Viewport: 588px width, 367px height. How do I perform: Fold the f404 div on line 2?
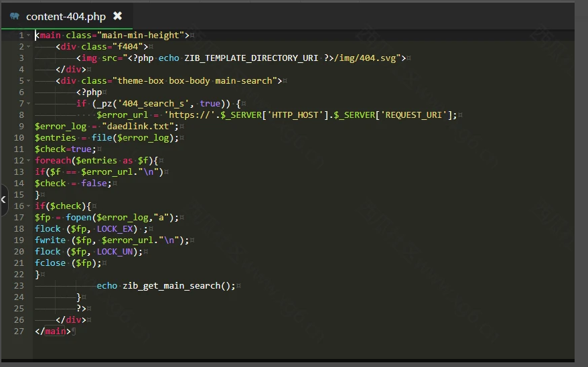tap(28, 46)
